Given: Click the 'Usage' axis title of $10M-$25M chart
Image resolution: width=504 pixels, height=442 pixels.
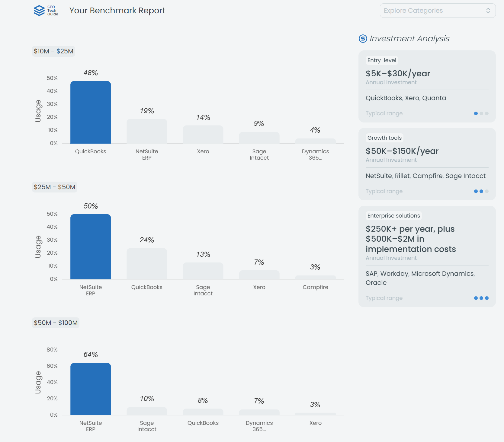Looking at the screenshot, I should click(x=38, y=111).
